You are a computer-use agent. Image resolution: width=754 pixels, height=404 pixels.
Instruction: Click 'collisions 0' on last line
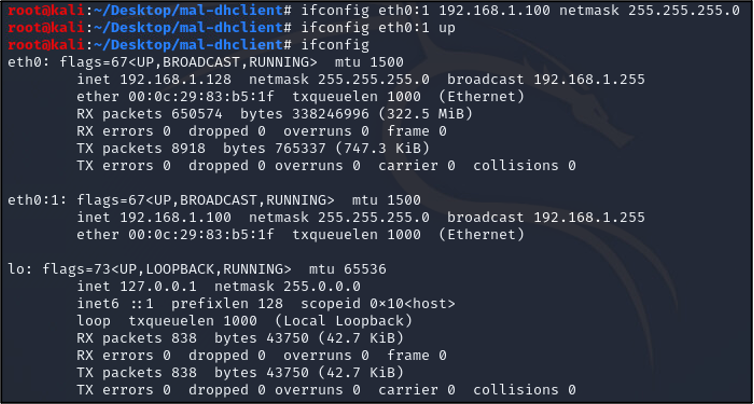point(524,390)
